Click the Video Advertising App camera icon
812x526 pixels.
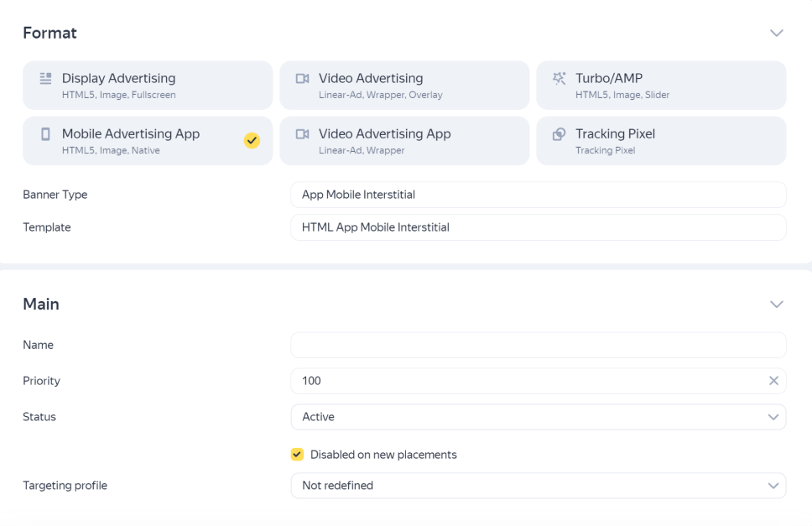tap(302, 134)
